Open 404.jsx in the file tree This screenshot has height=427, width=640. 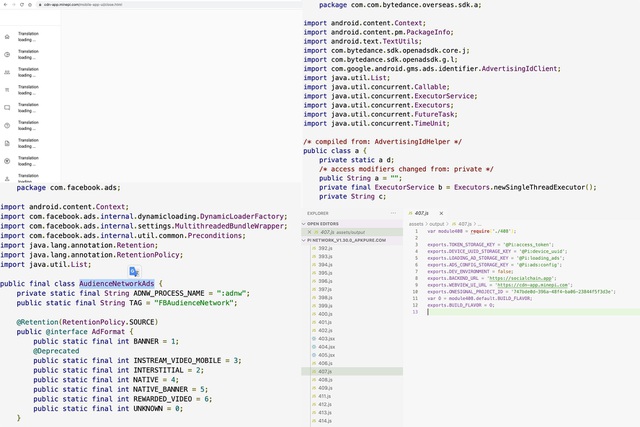pos(326,347)
